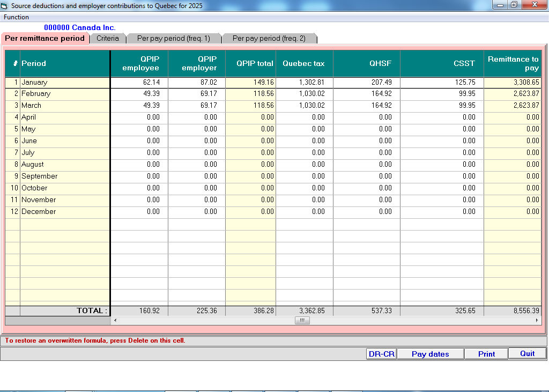Click the application icon in the title bar
Image resolution: width=549 pixels, height=392 pixels.
[5, 6]
